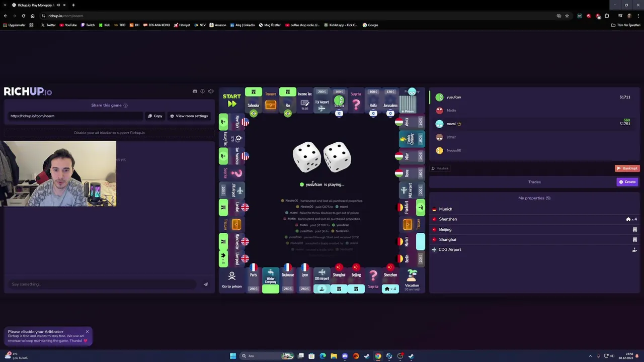Click the START corner tile
644x362 pixels.
pos(232,100)
